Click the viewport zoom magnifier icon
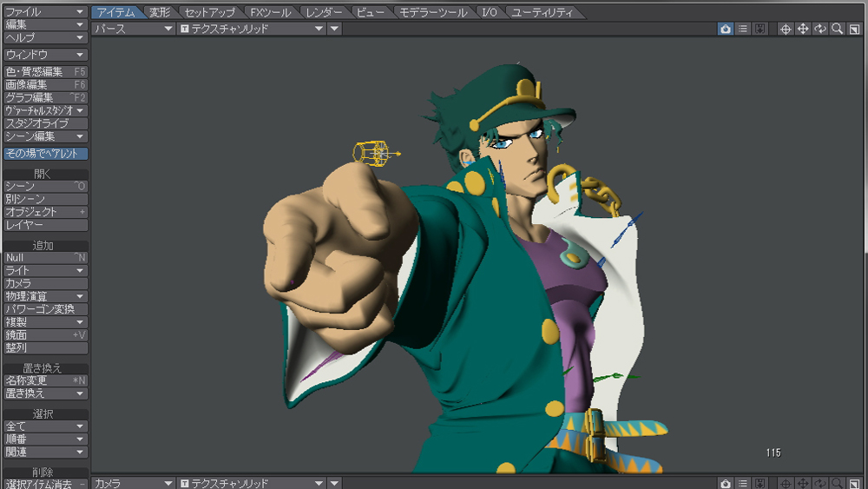 click(x=837, y=29)
